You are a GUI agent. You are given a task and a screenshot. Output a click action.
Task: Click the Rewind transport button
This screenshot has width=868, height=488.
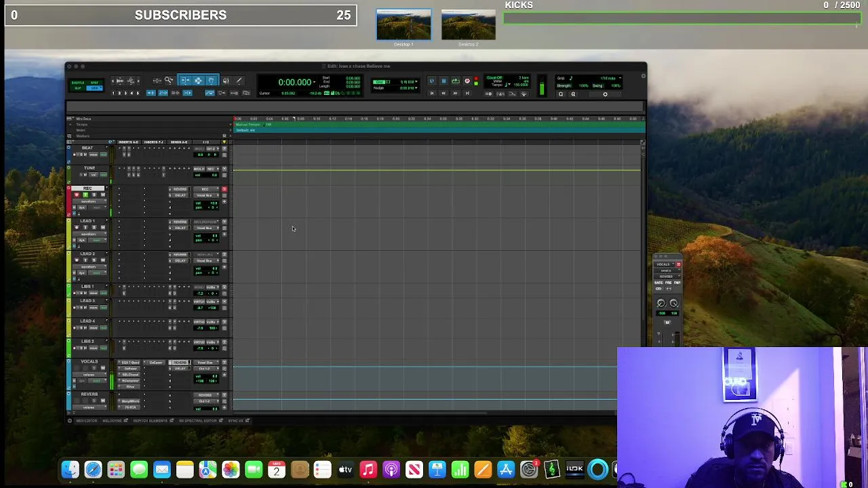[x=443, y=93]
